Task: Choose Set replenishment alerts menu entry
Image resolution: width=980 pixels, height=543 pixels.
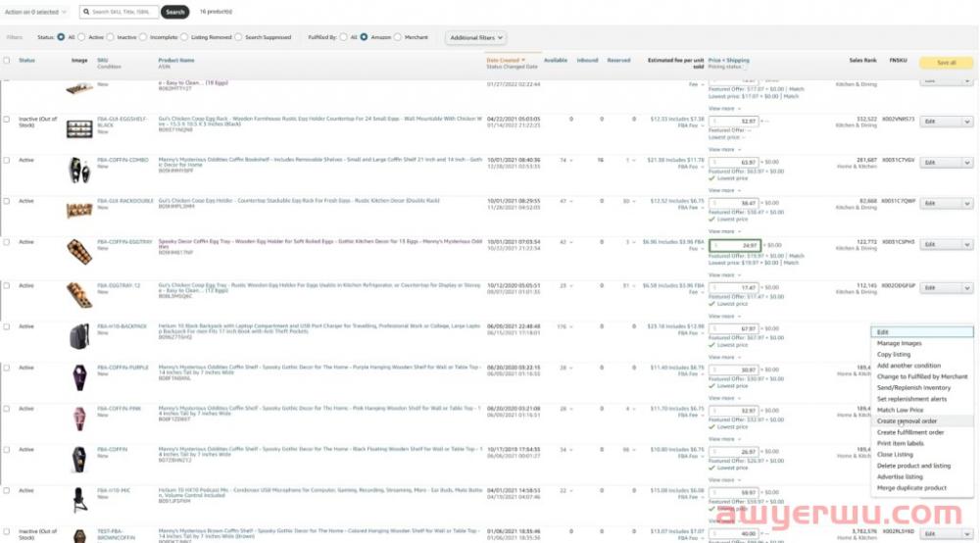Action: (x=911, y=399)
